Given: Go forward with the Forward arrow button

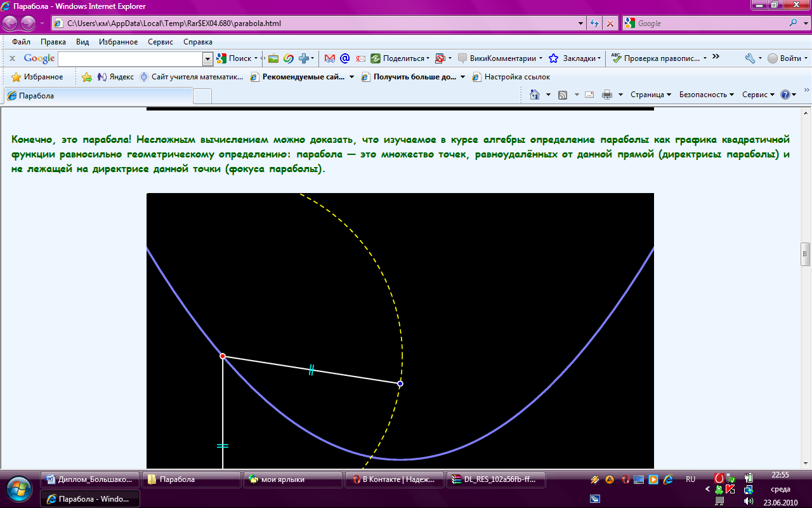Looking at the screenshot, I should pyautogui.click(x=29, y=23).
